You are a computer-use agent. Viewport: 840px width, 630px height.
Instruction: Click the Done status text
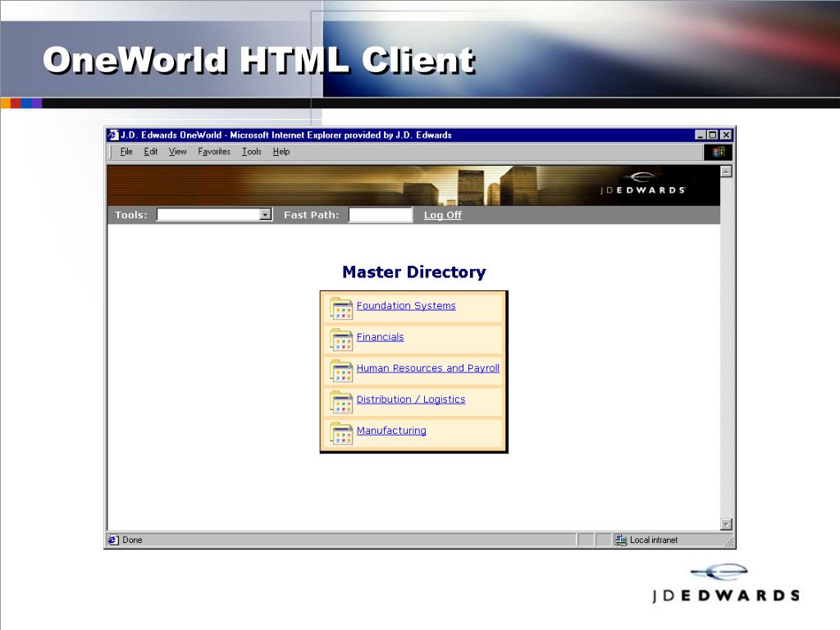(x=132, y=540)
